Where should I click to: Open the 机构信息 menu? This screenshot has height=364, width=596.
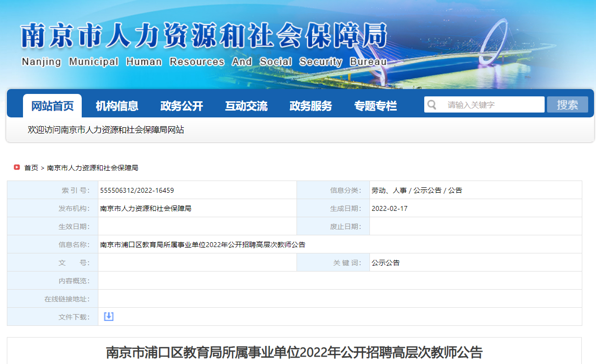[x=117, y=106]
